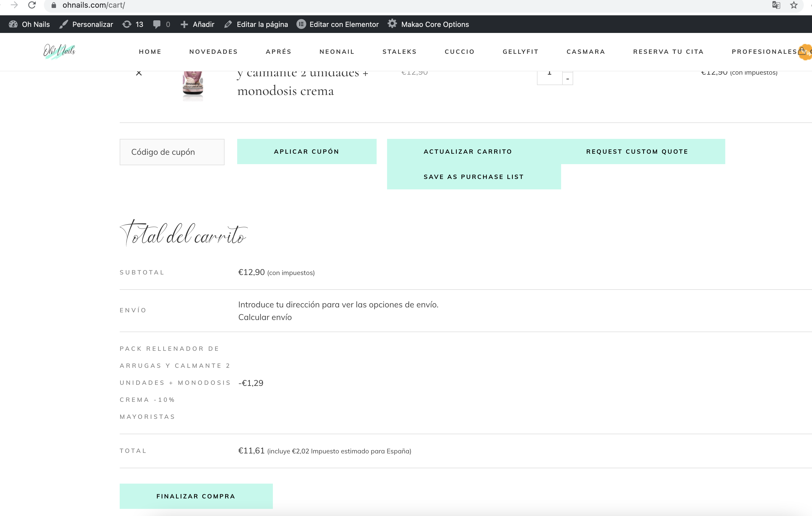This screenshot has height=516, width=812.
Task: Open the STALEKS menu item
Action: 400,52
